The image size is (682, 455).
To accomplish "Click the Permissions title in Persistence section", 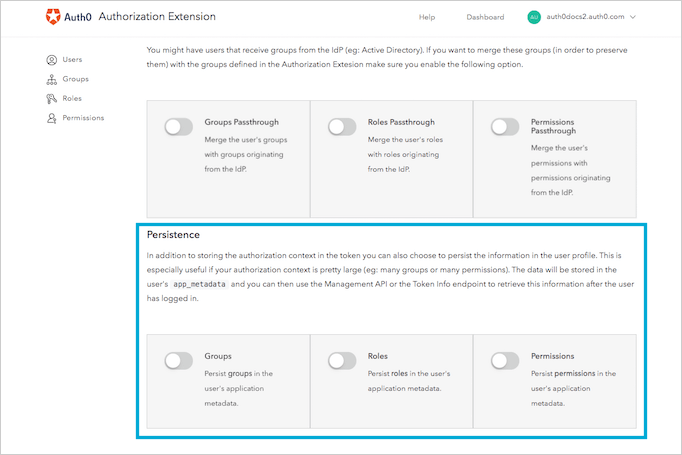I will click(552, 356).
